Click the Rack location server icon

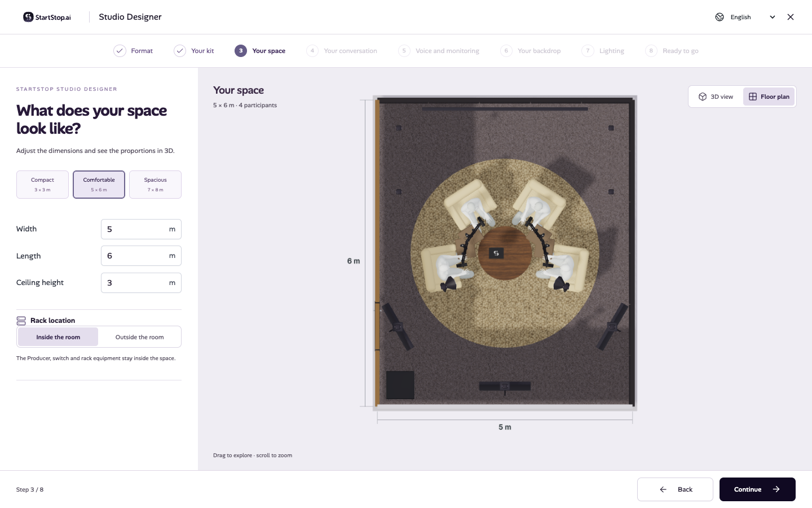point(21,321)
